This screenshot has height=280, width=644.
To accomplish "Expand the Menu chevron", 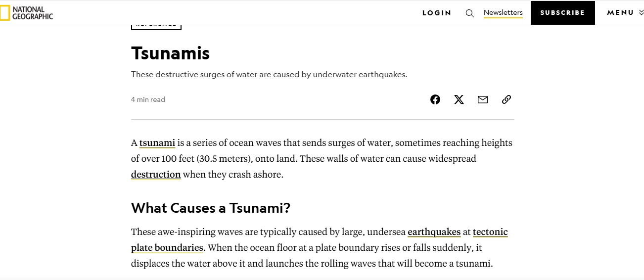I will [642, 13].
